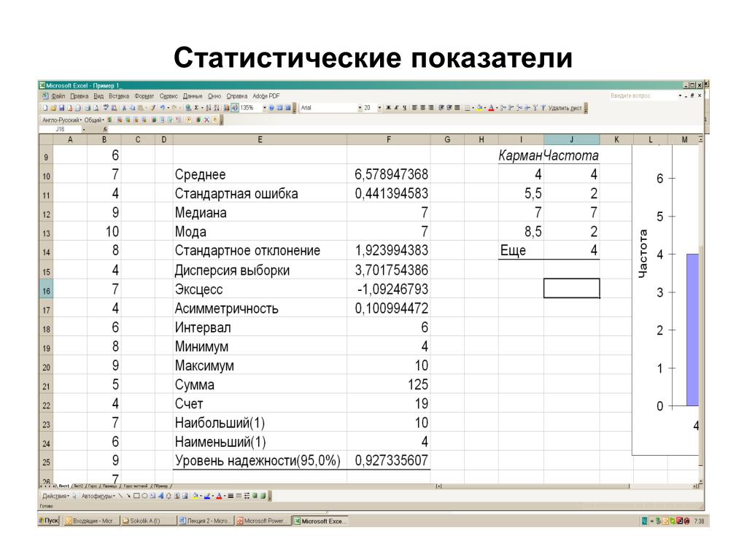Click the Format Painter brush icon
Viewport: 747px width, 560px height.
tap(153, 108)
